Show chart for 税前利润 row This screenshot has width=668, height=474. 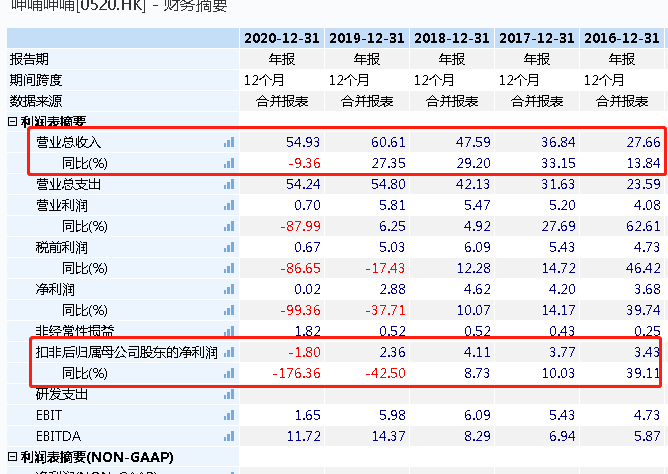click(x=229, y=247)
